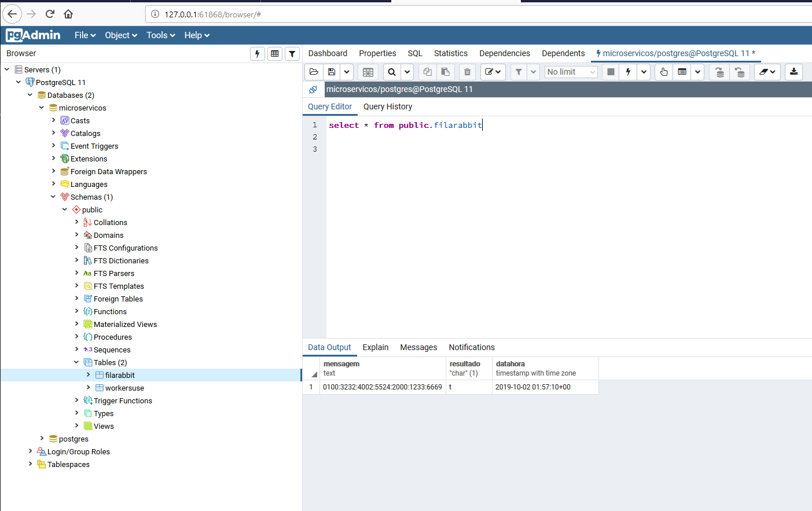Image resolution: width=812 pixels, height=511 pixels.
Task: Expand the Login/Group Roles node
Action: pyautogui.click(x=30, y=451)
